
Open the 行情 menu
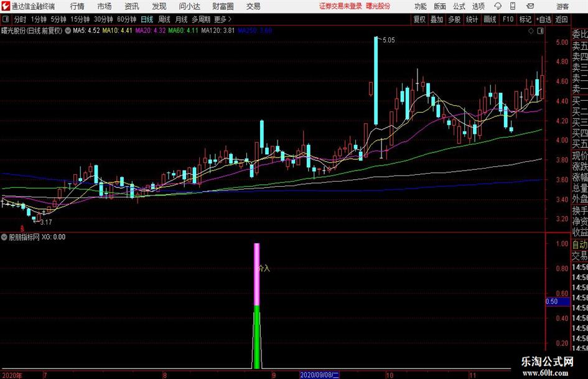[x=77, y=6]
